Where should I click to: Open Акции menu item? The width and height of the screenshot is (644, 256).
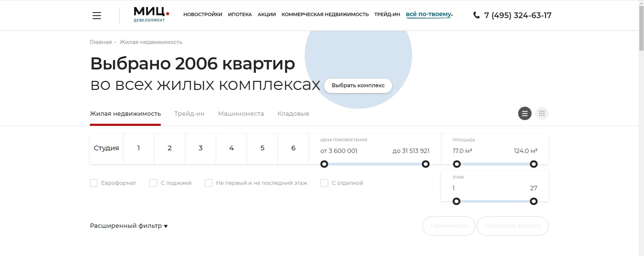[x=267, y=14]
